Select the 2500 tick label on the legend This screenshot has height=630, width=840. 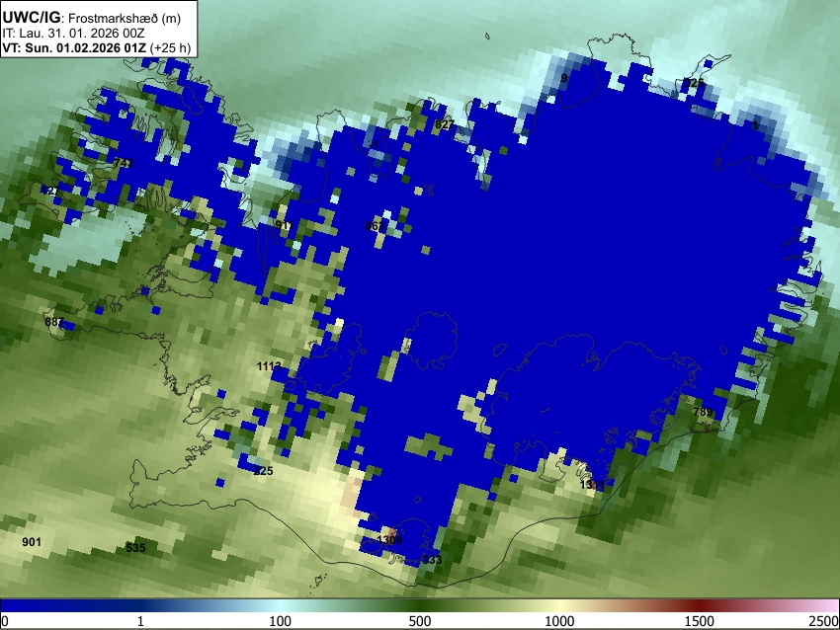[825, 621]
